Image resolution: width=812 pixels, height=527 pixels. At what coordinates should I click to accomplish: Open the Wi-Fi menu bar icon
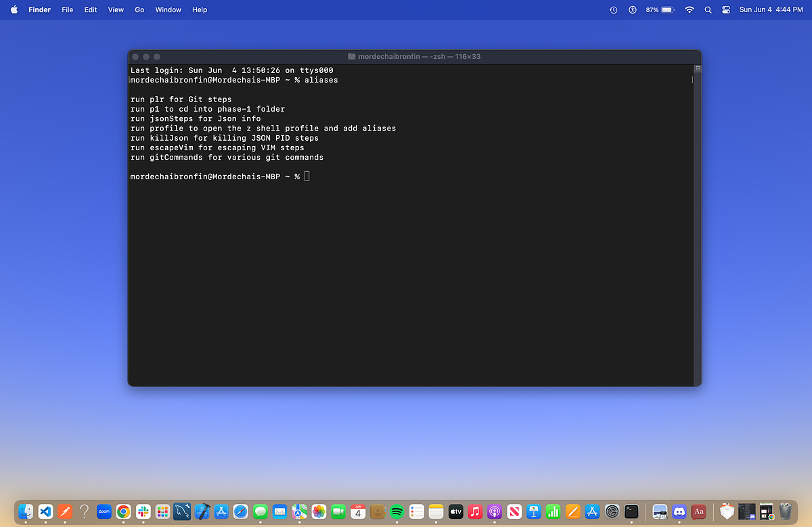[x=689, y=9]
